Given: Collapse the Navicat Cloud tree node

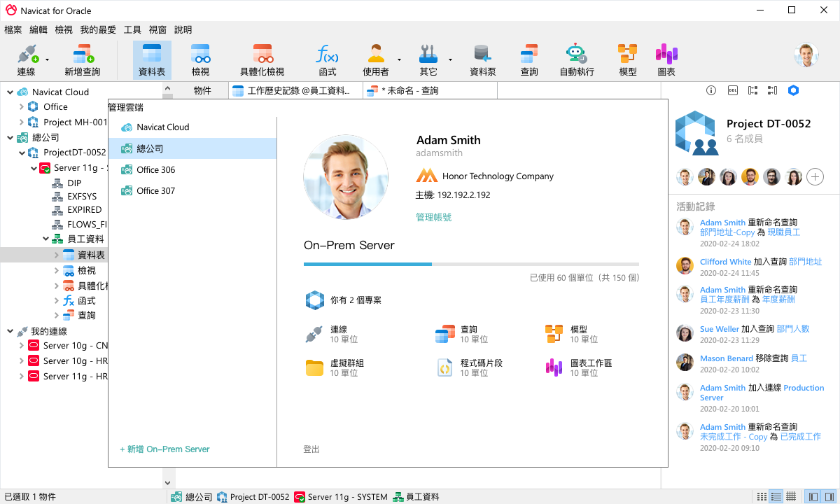Looking at the screenshot, I should [x=10, y=92].
